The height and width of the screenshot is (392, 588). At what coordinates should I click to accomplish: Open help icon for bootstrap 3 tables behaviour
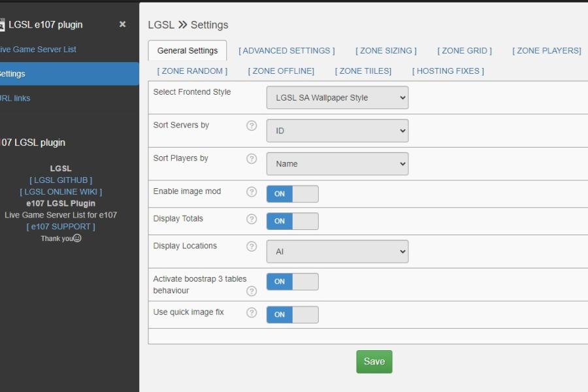click(x=252, y=291)
